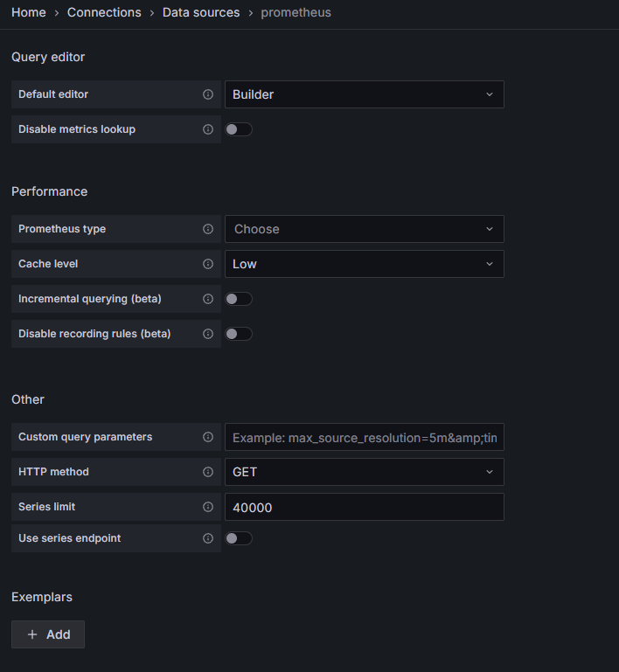Go to Home in the breadcrumb
Image resolution: width=619 pixels, height=672 pixels.
pos(28,12)
